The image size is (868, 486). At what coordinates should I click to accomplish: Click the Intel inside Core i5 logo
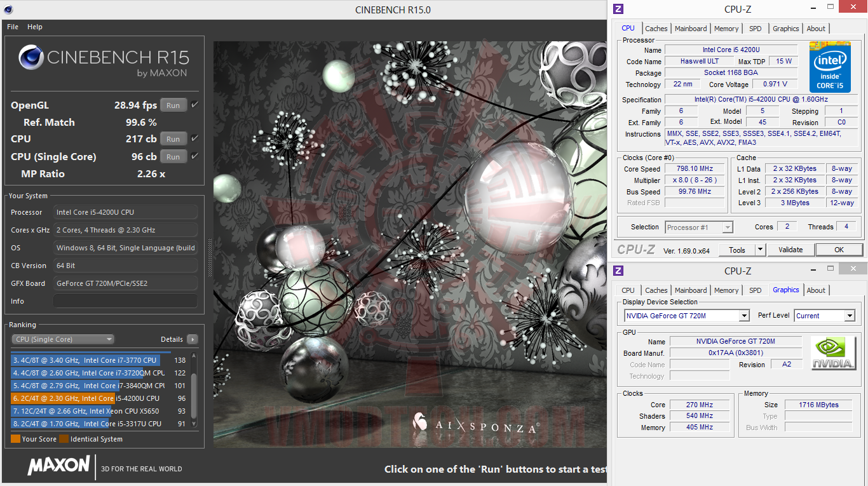[x=830, y=67]
